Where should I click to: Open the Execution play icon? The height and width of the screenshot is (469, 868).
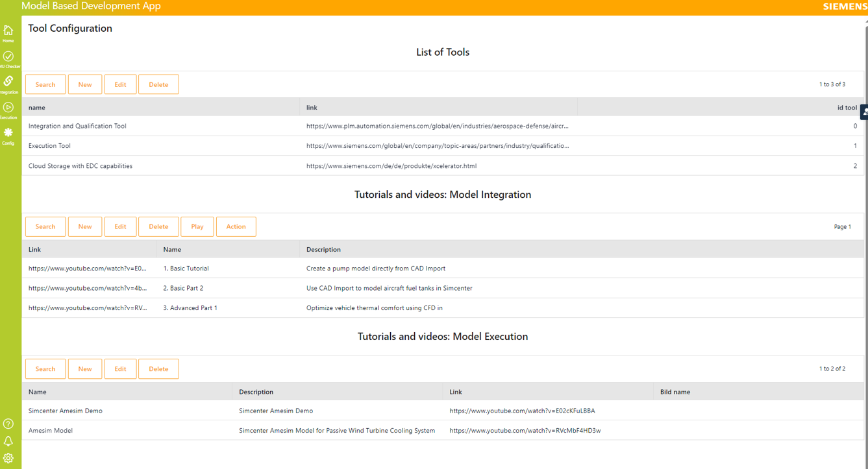8,109
